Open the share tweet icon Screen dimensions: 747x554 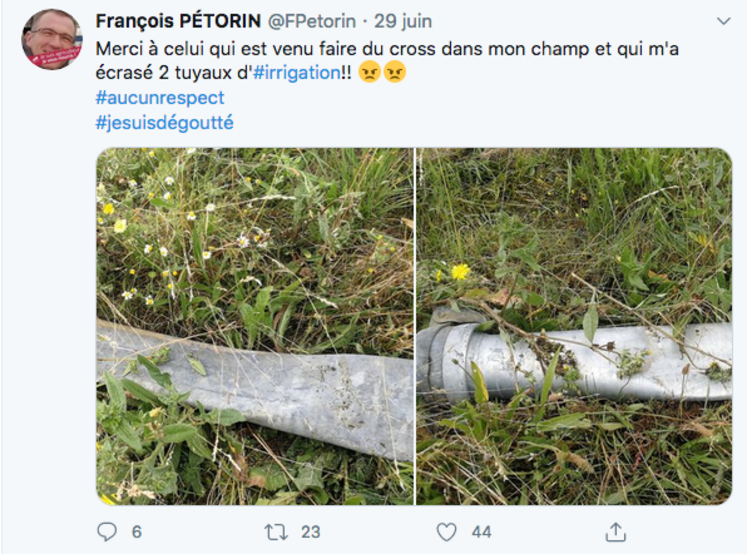click(x=616, y=531)
